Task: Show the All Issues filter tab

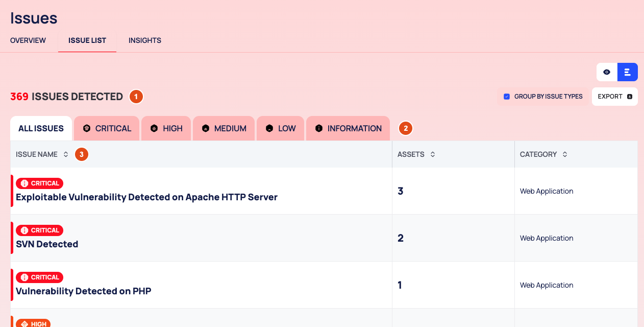Action: click(x=41, y=128)
